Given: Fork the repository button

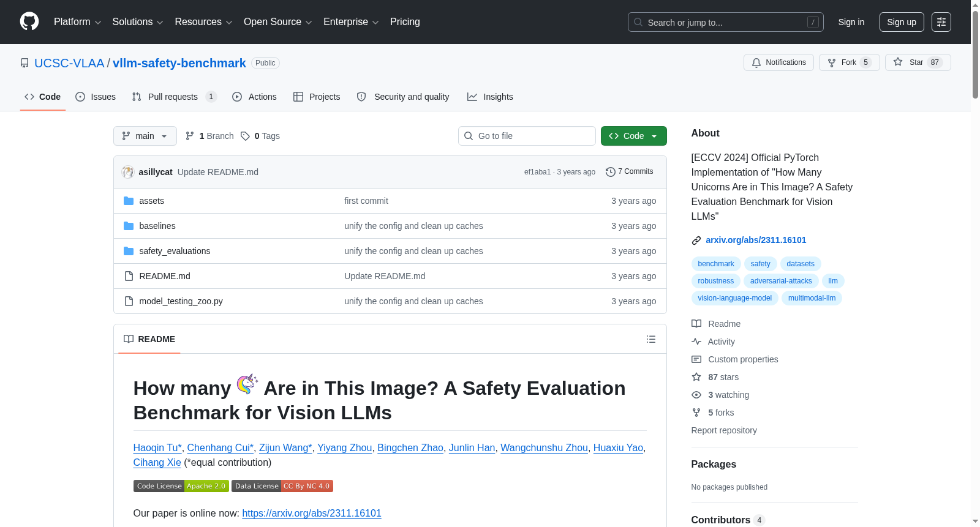Looking at the screenshot, I should (849, 62).
